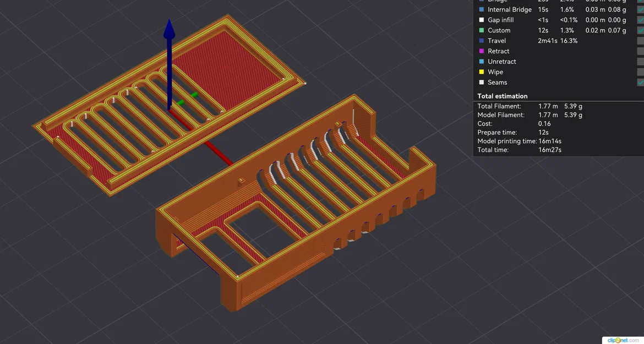
Task: Select the white Seams legend swatch
Action: [x=482, y=82]
